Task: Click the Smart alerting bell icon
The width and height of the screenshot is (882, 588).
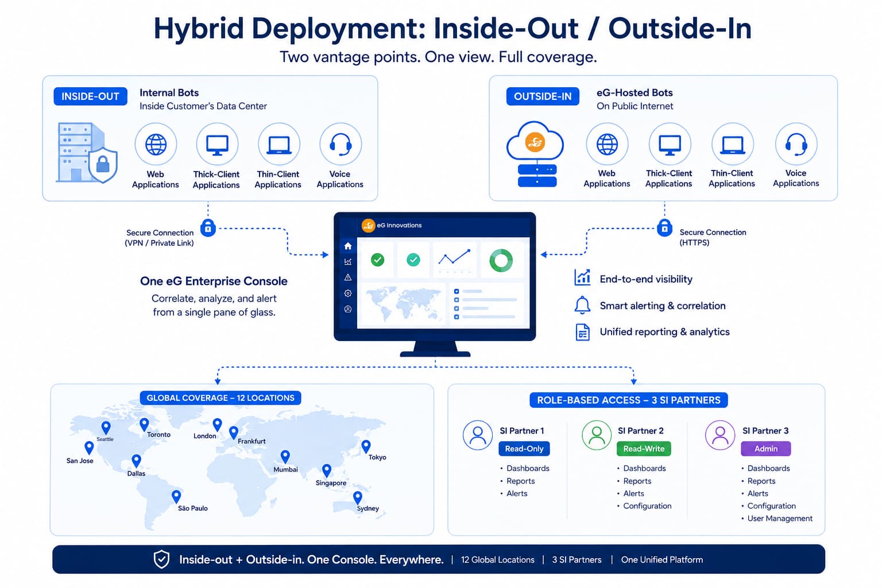Action: point(583,305)
